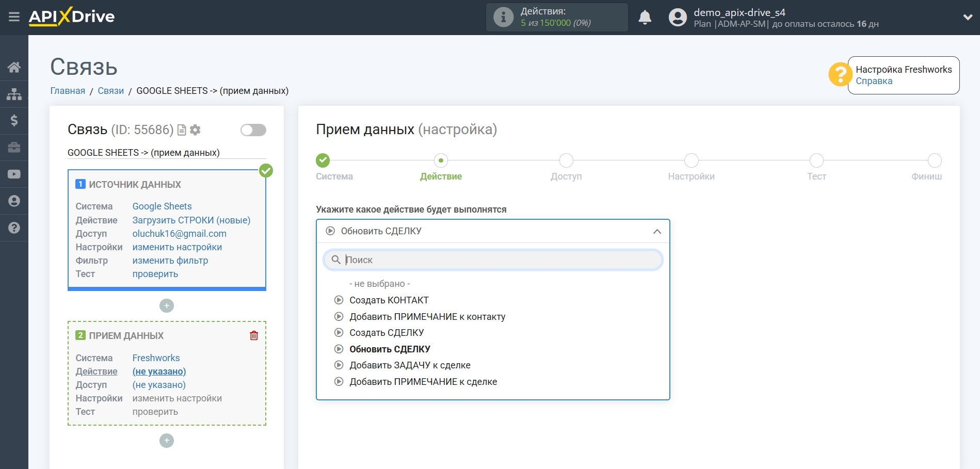Go to the 'Настройки' step in wizard
980x469 pixels.
click(691, 161)
